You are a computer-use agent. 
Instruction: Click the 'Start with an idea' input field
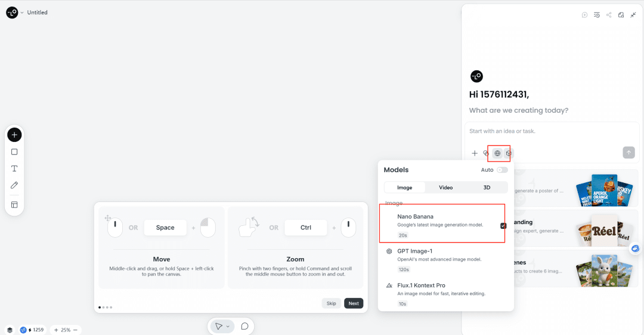[x=552, y=131]
